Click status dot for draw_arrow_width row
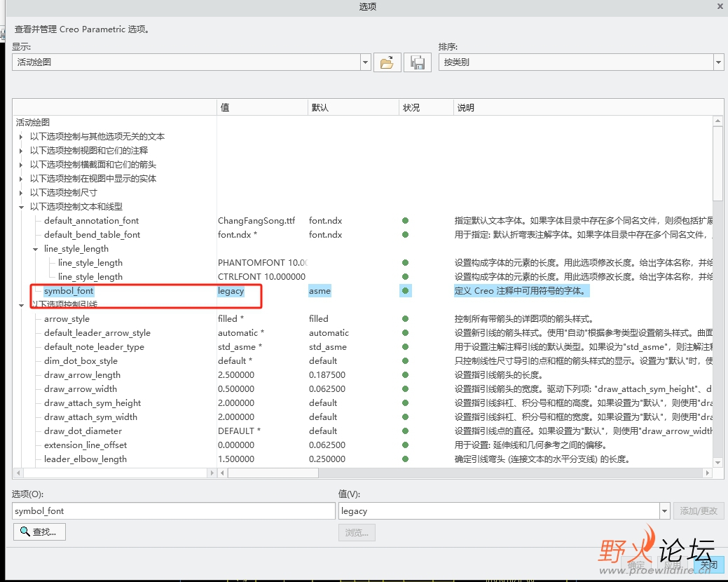Viewport: 728px width, 582px height. coord(405,388)
